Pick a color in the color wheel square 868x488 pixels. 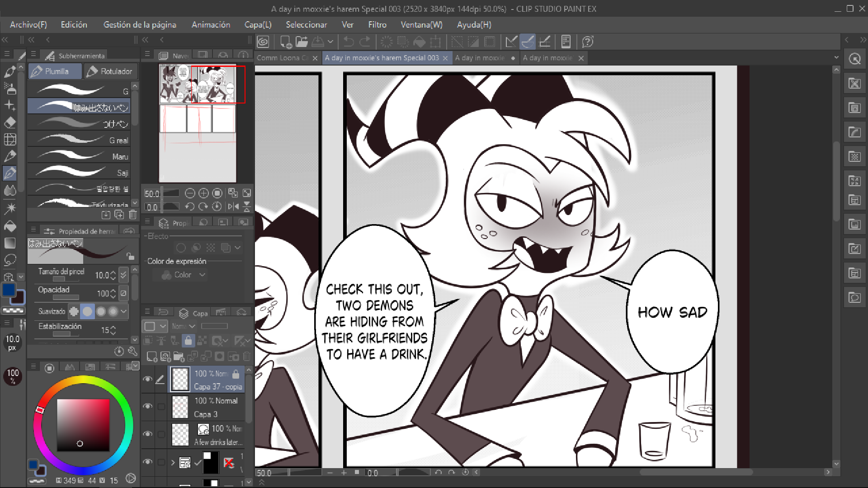tap(83, 425)
